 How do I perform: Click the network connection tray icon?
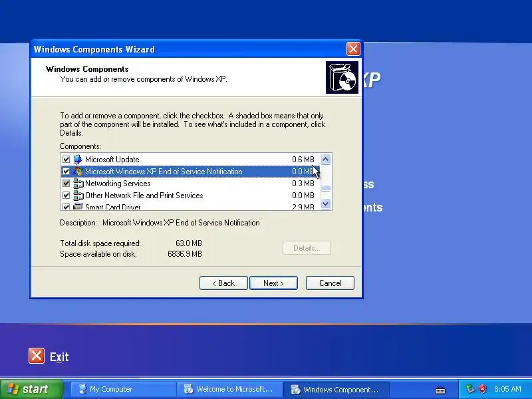470,389
